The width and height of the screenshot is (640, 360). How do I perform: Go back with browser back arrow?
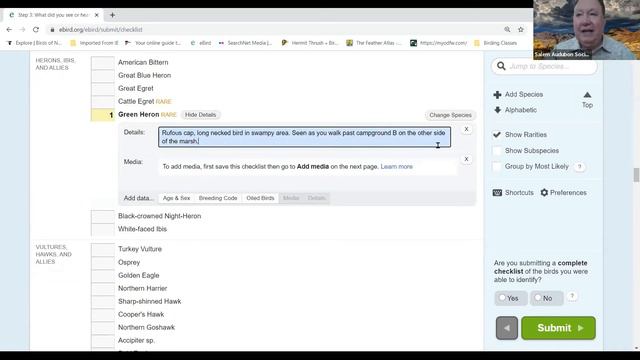(x=9, y=29)
